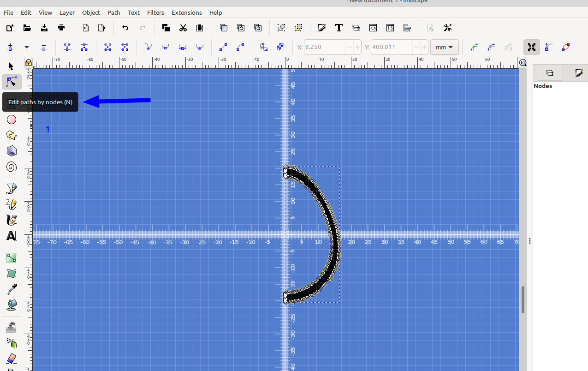Select the Spray tool

(12, 343)
